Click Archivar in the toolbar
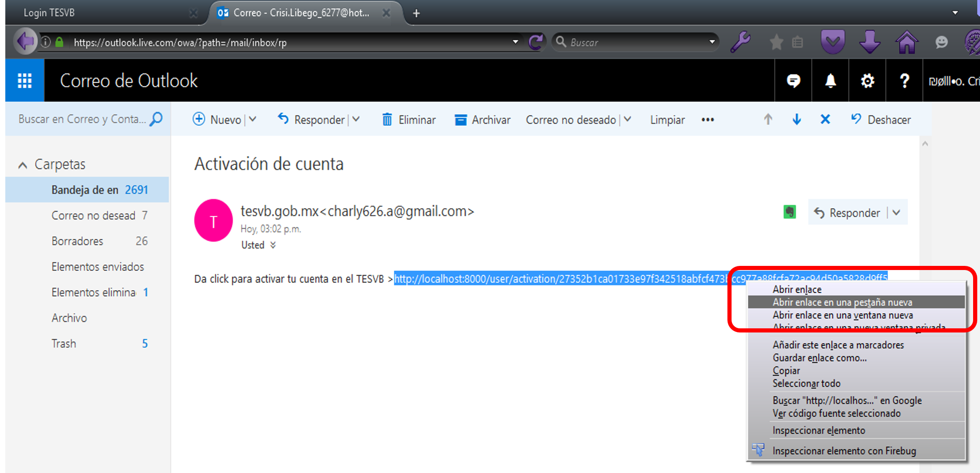Viewport: 980px width, 473px height. pyautogui.click(x=482, y=119)
